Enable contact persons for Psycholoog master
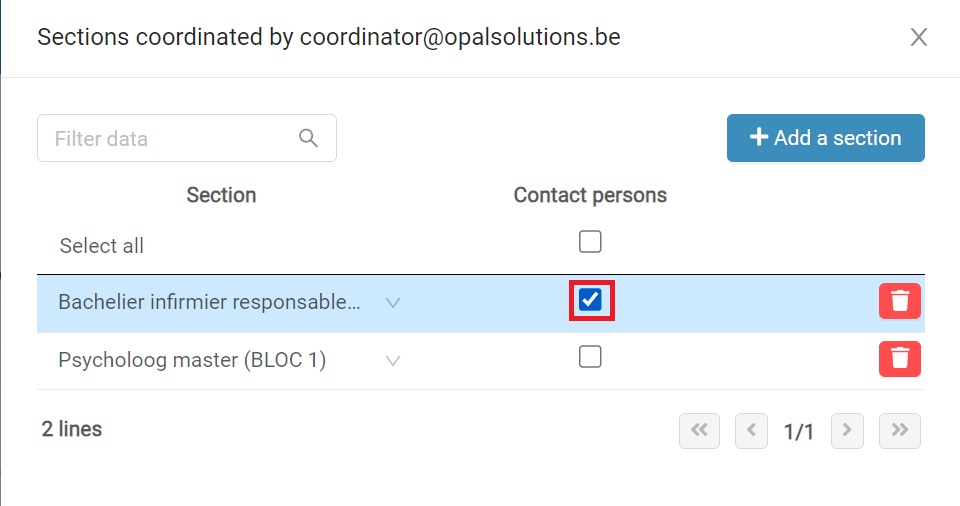960x506 pixels. (590, 357)
